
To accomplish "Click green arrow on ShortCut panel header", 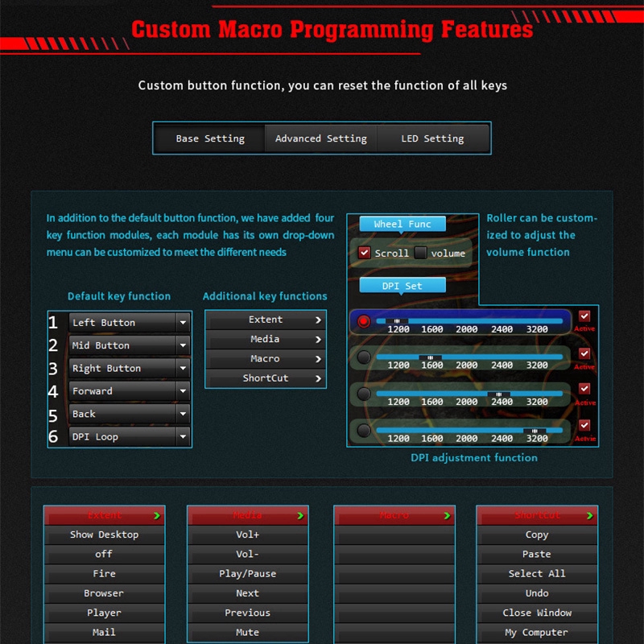I will tap(589, 515).
